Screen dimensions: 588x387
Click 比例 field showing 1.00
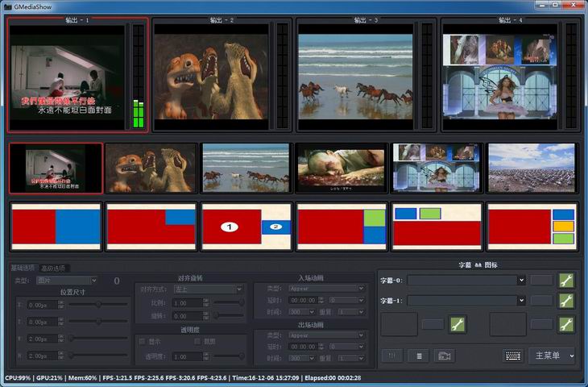tap(190, 303)
